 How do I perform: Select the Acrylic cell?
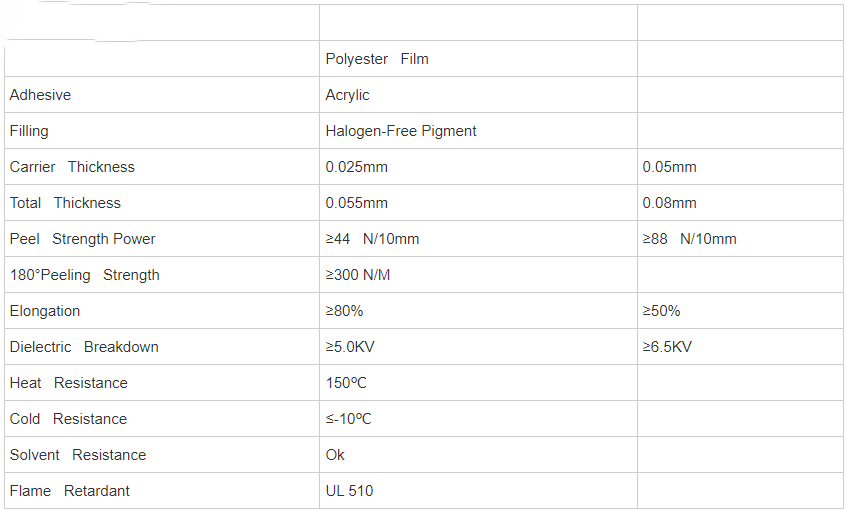click(347, 95)
